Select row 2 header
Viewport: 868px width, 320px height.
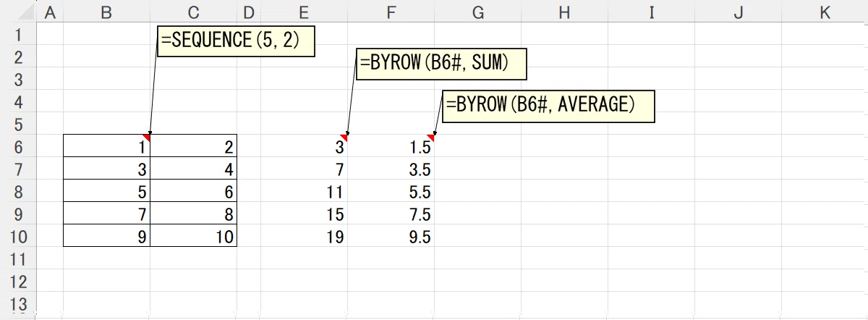pos(18,56)
